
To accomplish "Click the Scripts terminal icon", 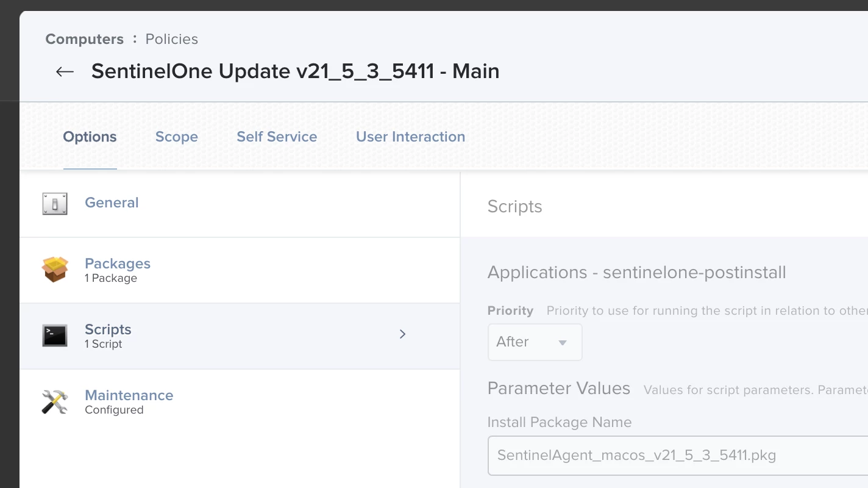I will click(x=55, y=335).
